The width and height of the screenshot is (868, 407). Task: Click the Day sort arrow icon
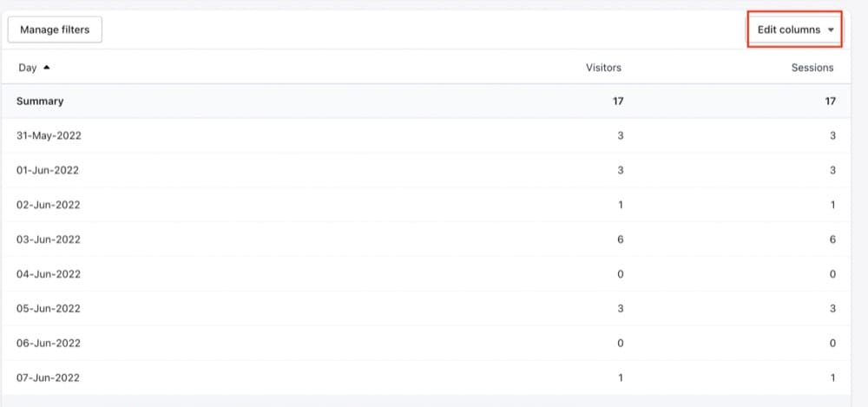pos(46,68)
